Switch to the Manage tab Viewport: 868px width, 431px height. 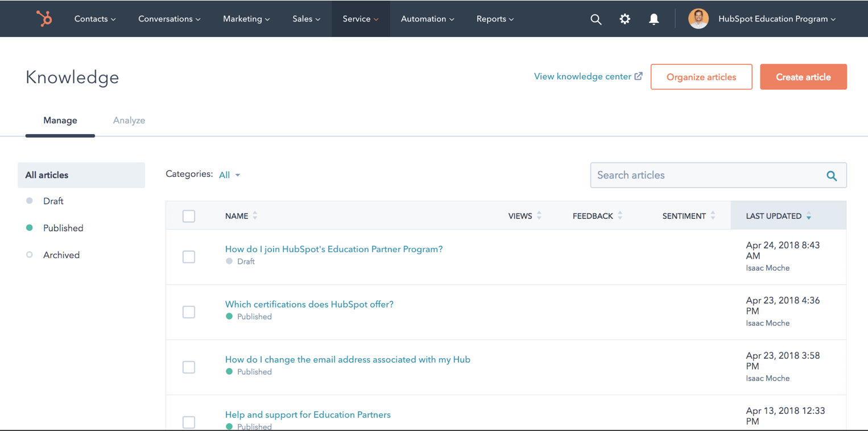(x=60, y=121)
